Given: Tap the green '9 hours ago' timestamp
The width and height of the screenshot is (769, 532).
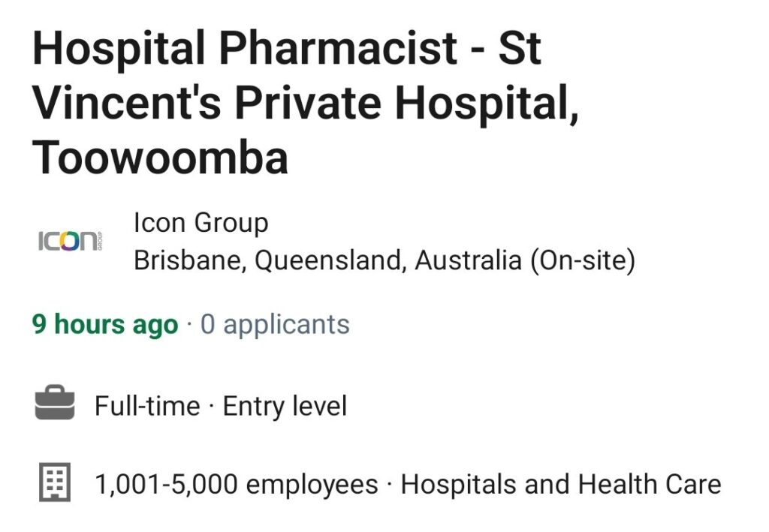Looking at the screenshot, I should pos(105,324).
